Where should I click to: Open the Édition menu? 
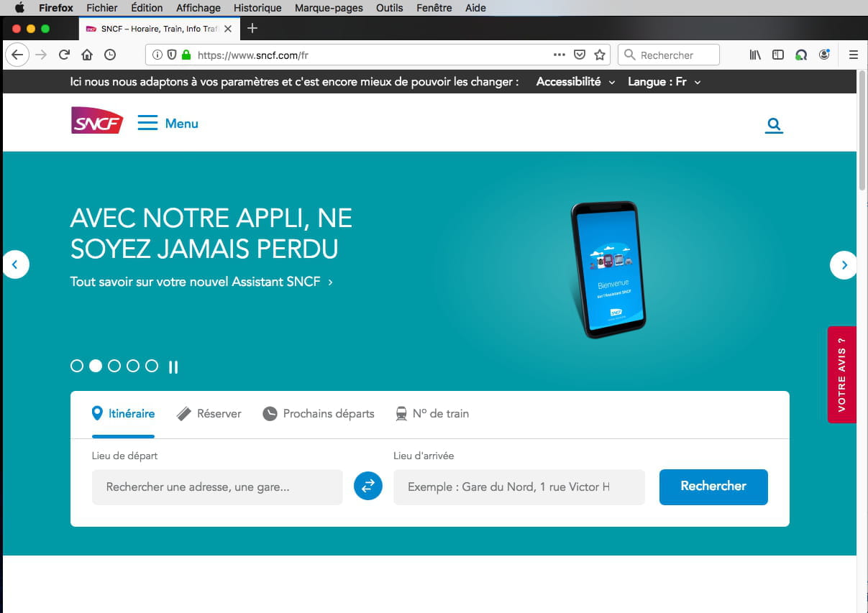(147, 8)
